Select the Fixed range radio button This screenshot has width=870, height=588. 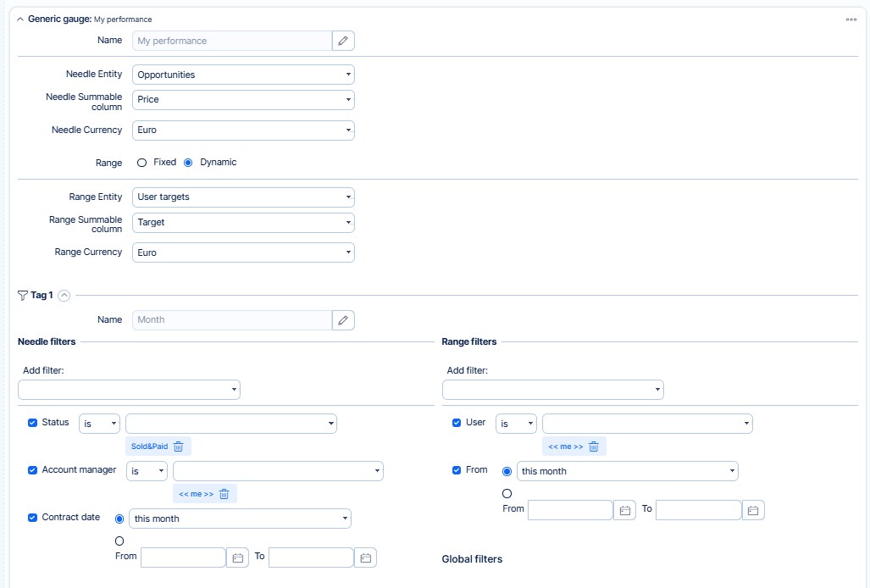[x=142, y=163]
